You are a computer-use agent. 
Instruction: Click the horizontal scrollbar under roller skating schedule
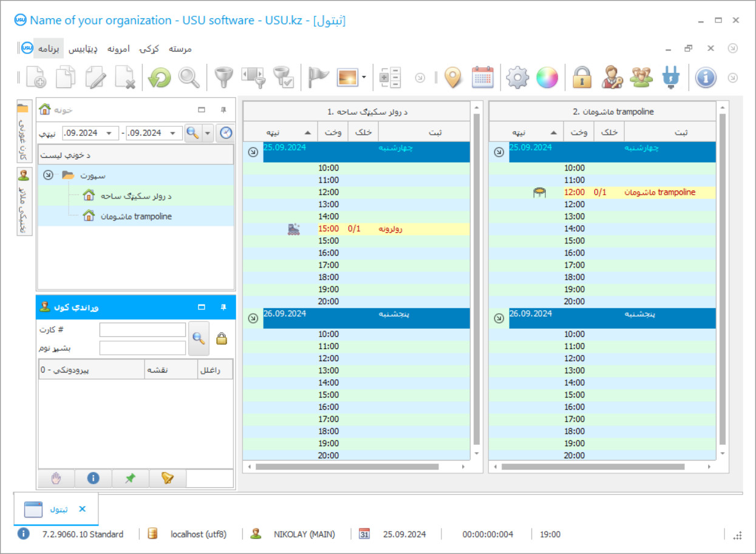(x=346, y=467)
